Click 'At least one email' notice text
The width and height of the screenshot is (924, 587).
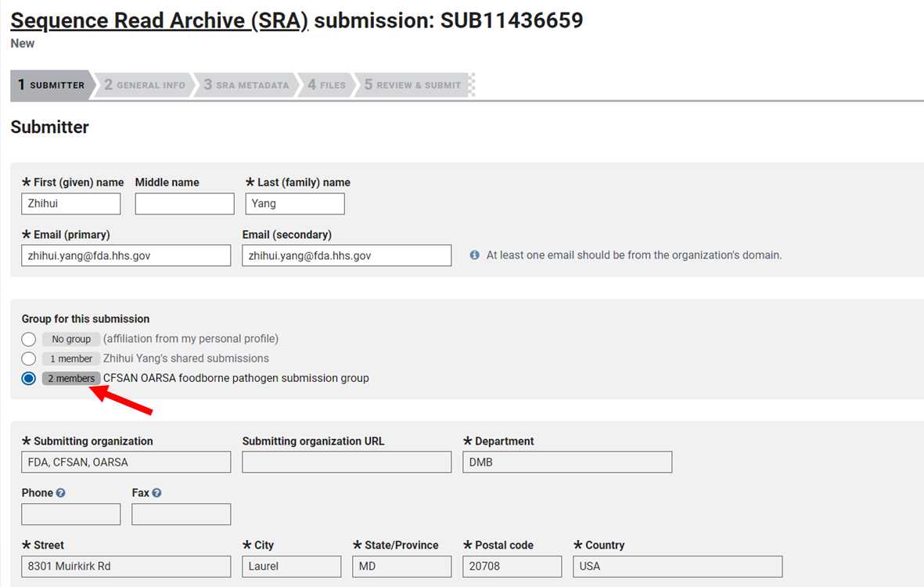click(634, 255)
